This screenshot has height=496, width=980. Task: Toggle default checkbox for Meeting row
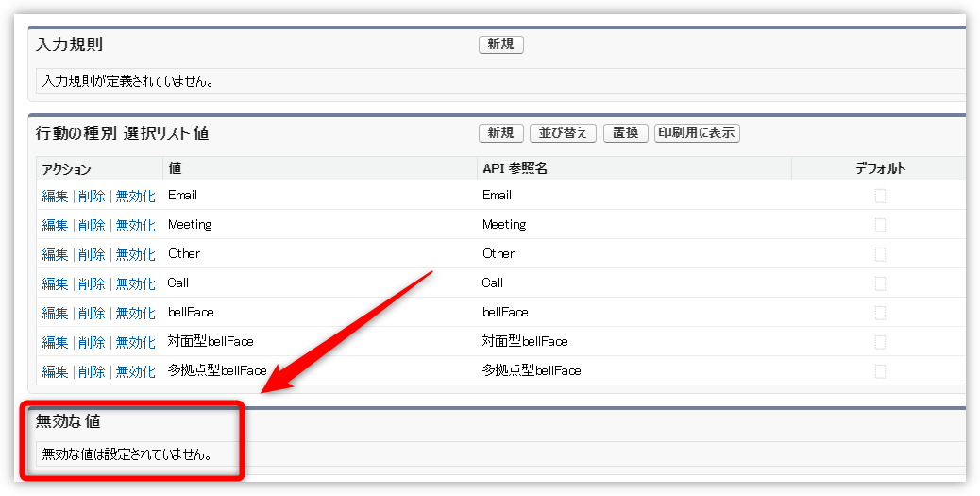(x=880, y=225)
